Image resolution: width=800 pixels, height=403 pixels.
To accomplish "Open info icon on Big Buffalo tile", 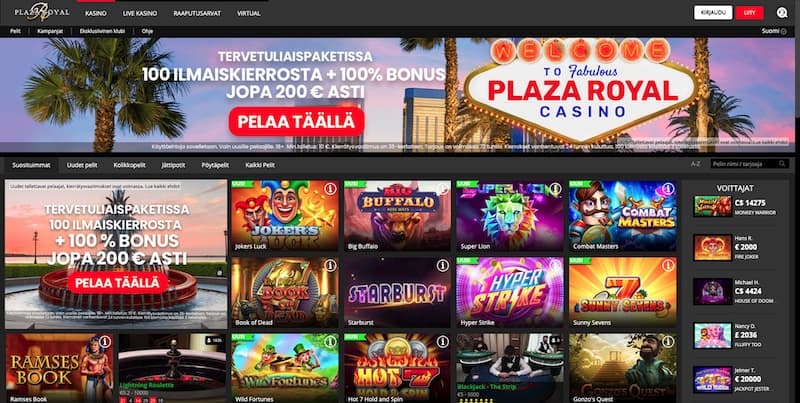I will coord(442,189).
